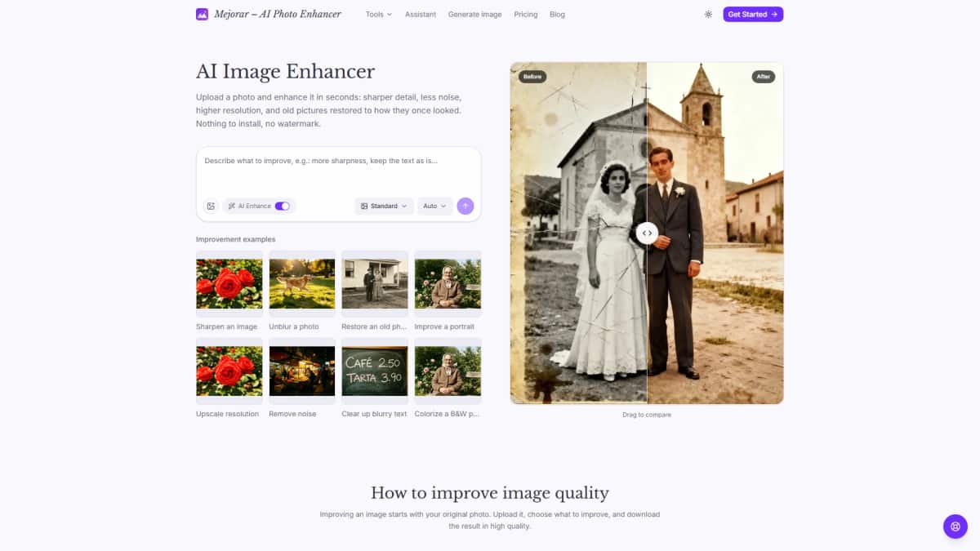Click the 'How to improve image quality' heading
The width and height of the screenshot is (980, 551).
pos(490,492)
